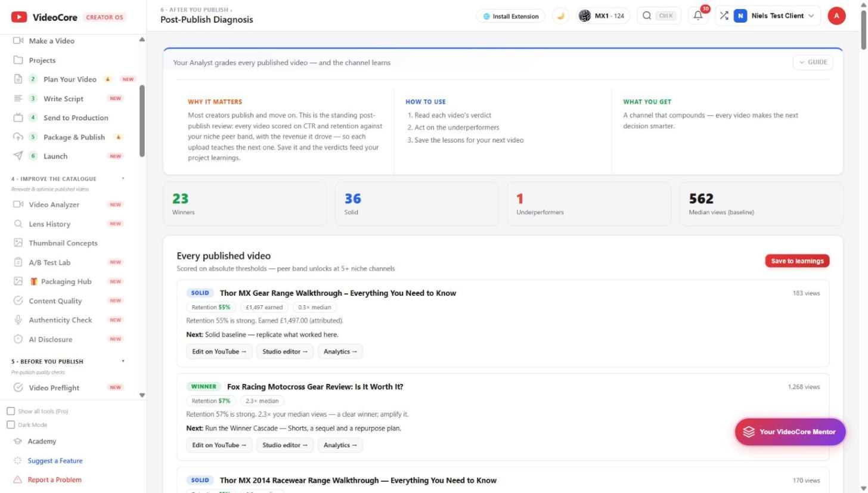Click the A/B Test Lab clipboard icon

(18, 262)
